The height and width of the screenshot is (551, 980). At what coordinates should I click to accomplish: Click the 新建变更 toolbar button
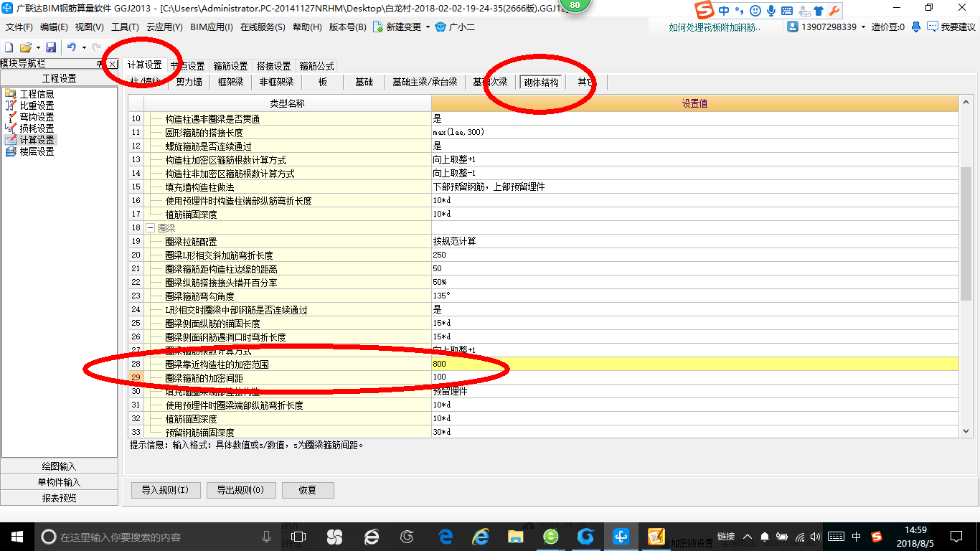(397, 27)
